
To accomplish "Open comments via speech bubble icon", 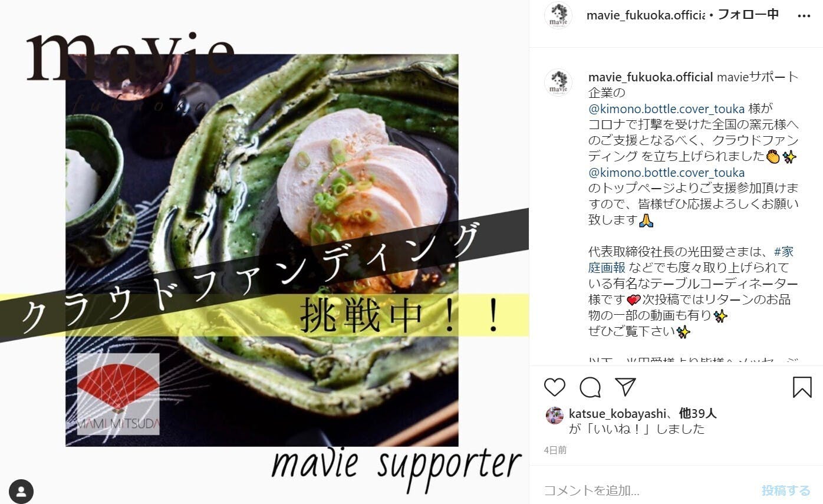I will [590, 387].
